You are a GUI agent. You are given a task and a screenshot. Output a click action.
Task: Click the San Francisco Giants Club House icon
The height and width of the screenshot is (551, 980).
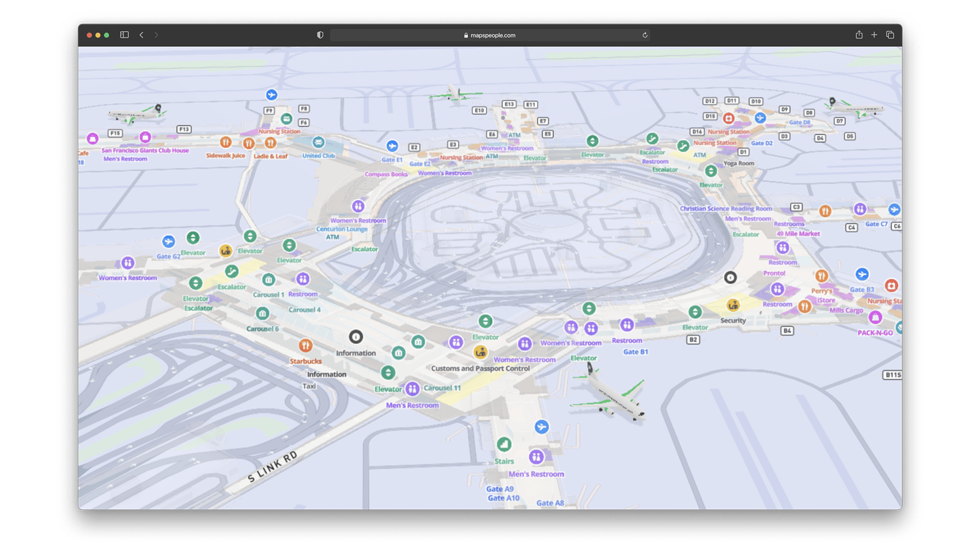coord(145,137)
